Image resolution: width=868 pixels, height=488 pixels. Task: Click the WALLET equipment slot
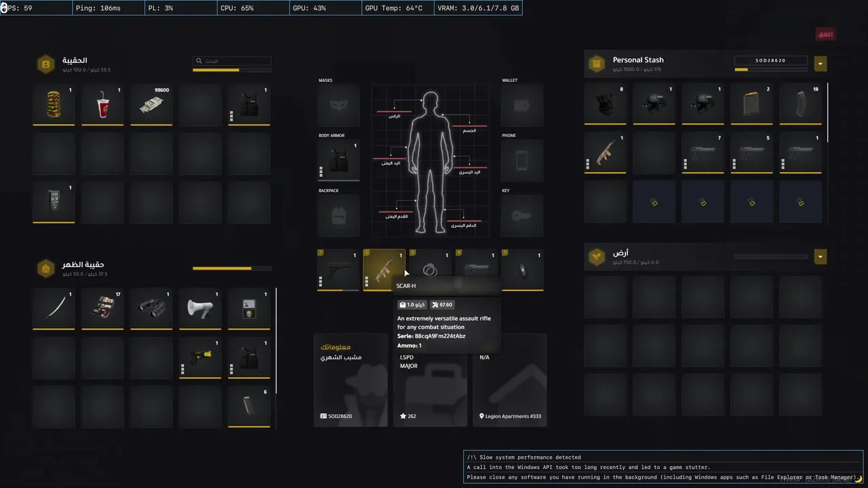pos(521,105)
